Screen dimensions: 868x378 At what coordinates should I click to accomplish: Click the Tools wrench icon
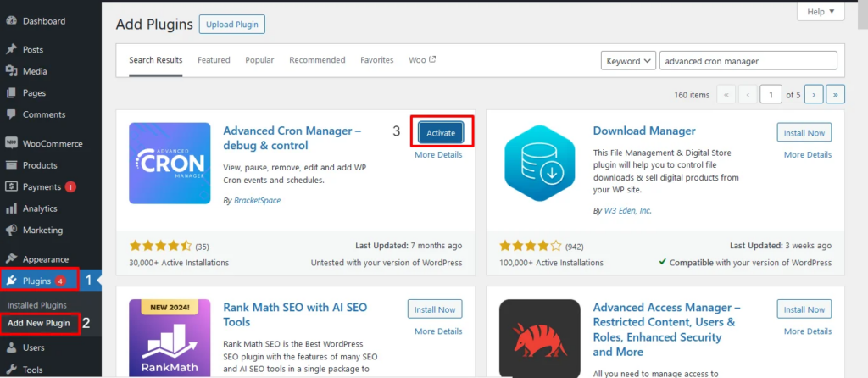(x=11, y=370)
